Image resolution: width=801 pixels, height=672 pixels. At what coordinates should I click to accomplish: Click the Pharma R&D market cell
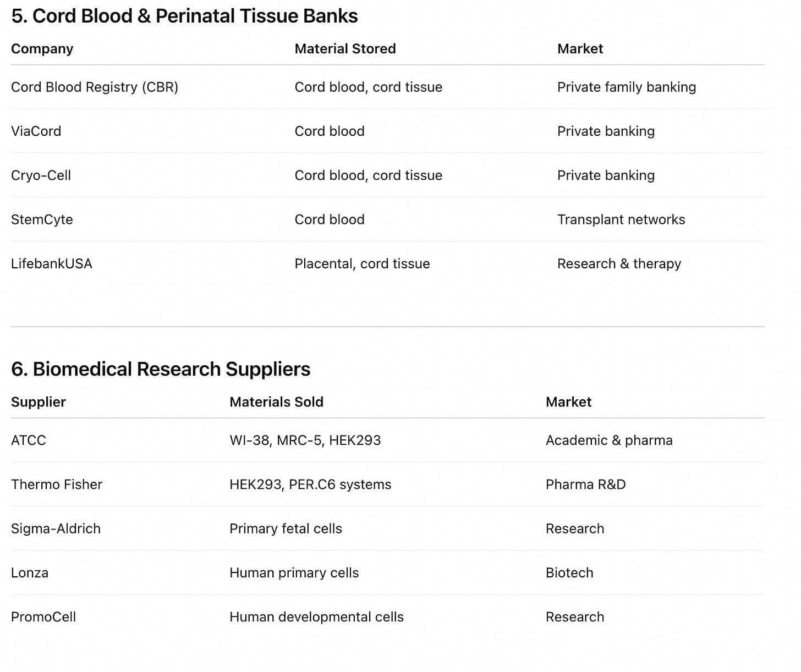pyautogui.click(x=585, y=484)
